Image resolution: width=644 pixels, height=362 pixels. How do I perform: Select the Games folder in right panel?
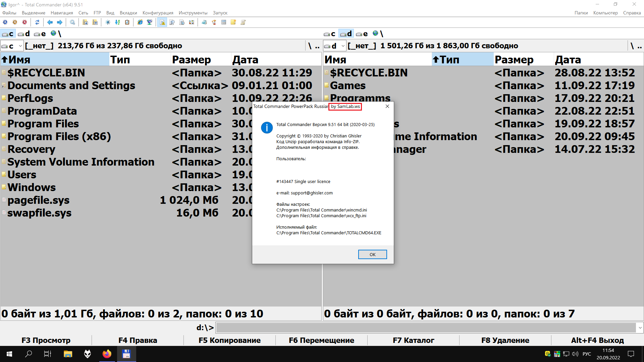point(483,85)
